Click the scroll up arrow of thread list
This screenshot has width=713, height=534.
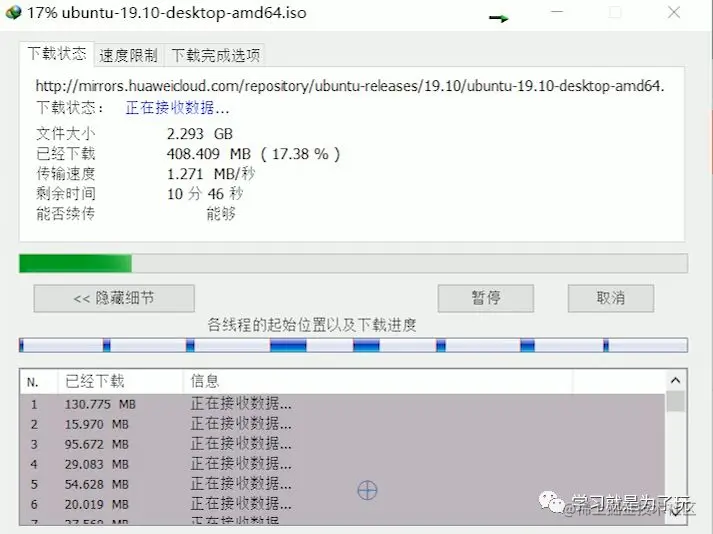pyautogui.click(x=675, y=380)
